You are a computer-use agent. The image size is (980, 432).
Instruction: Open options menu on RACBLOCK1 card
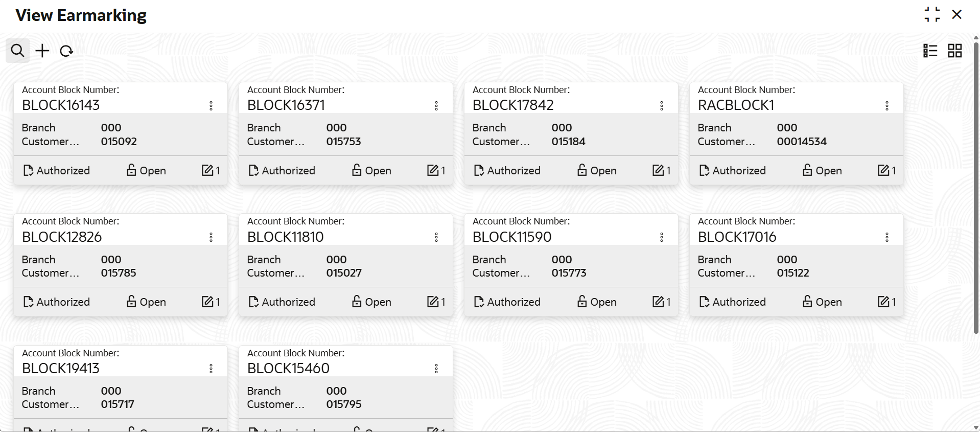point(887,106)
